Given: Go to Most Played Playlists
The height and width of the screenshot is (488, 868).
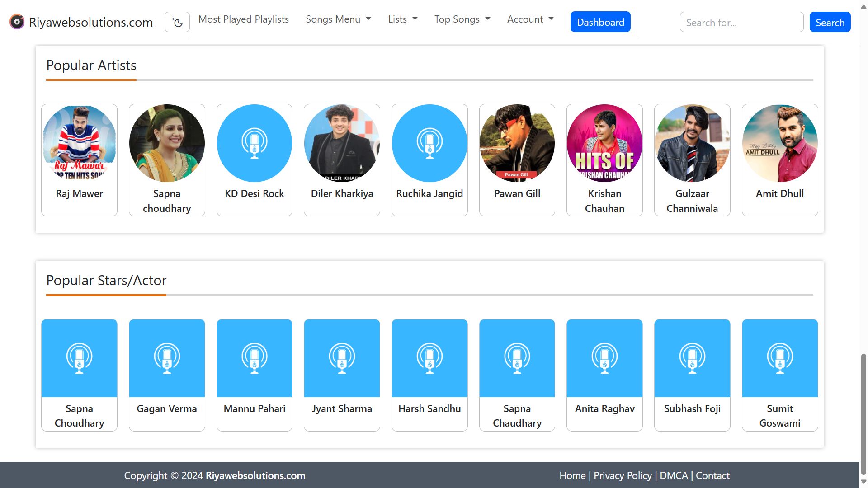Looking at the screenshot, I should [243, 19].
